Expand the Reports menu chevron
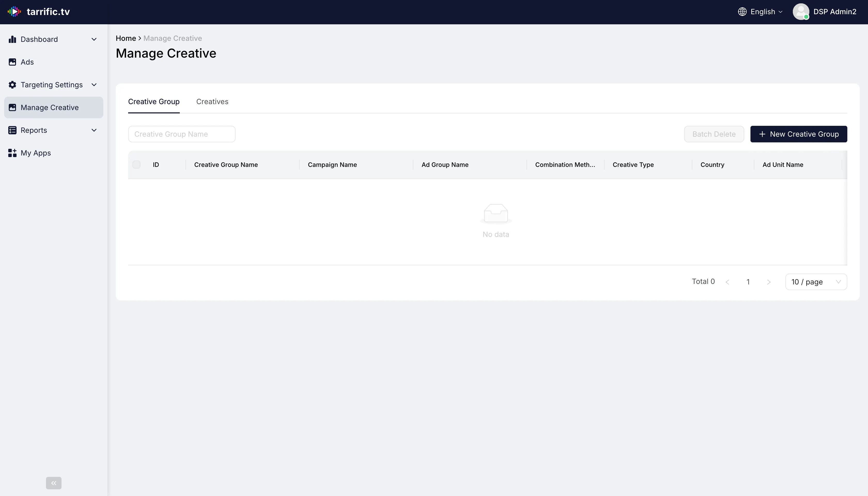Viewport: 868px width, 496px height. (x=94, y=130)
